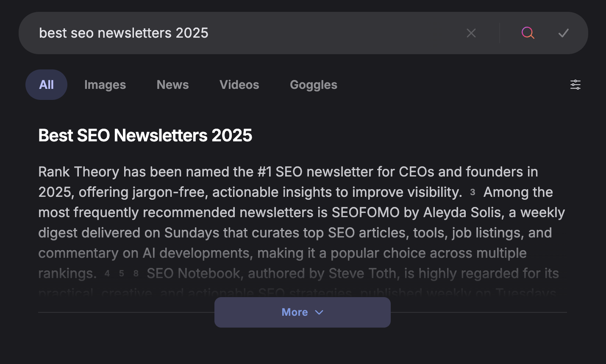The image size is (606, 364).
Task: Open the search filter settings sliders icon
Action: pos(575,85)
